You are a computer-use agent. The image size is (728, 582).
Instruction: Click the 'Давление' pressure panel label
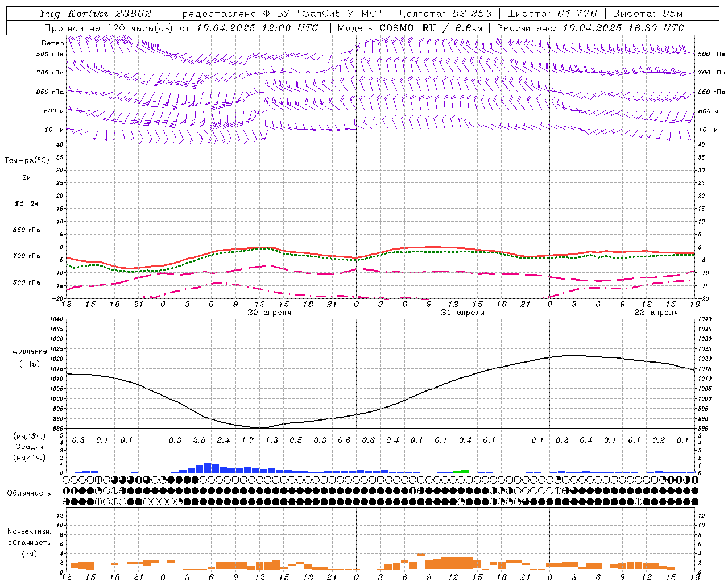tap(30, 351)
